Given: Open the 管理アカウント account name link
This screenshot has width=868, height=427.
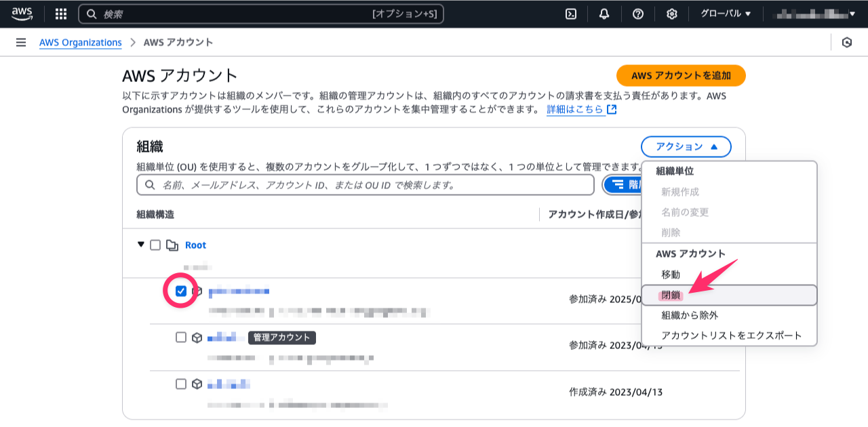Looking at the screenshot, I should pyautogui.click(x=224, y=337).
